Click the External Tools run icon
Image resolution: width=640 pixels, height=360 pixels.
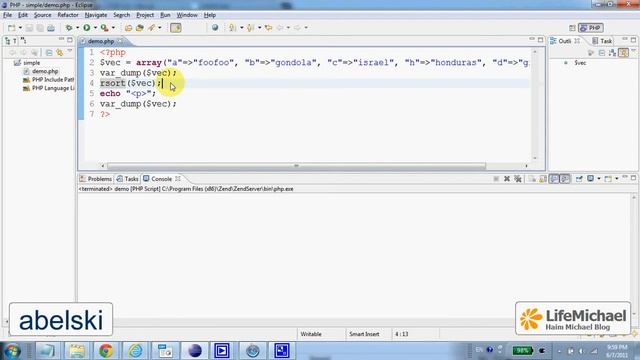click(x=104, y=28)
